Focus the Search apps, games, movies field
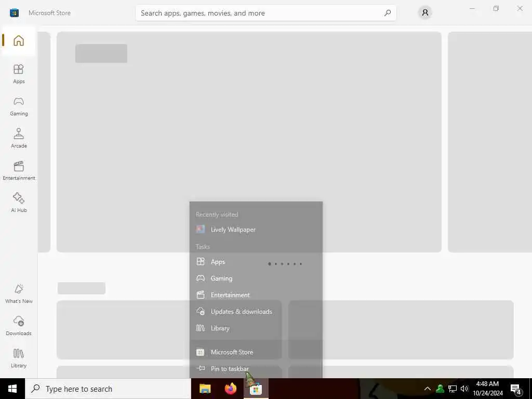Image resolution: width=532 pixels, height=399 pixels. click(x=265, y=13)
